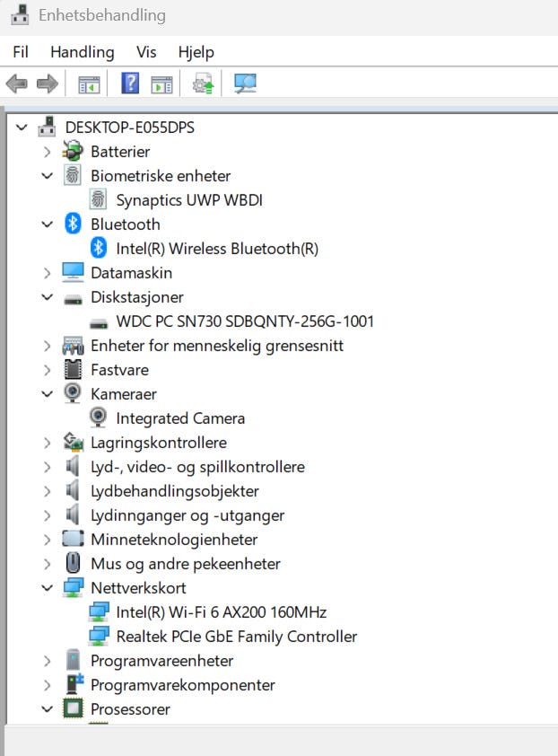This screenshot has height=756, width=558.
Task: Click the Bluetooth category icon
Action: (x=73, y=224)
